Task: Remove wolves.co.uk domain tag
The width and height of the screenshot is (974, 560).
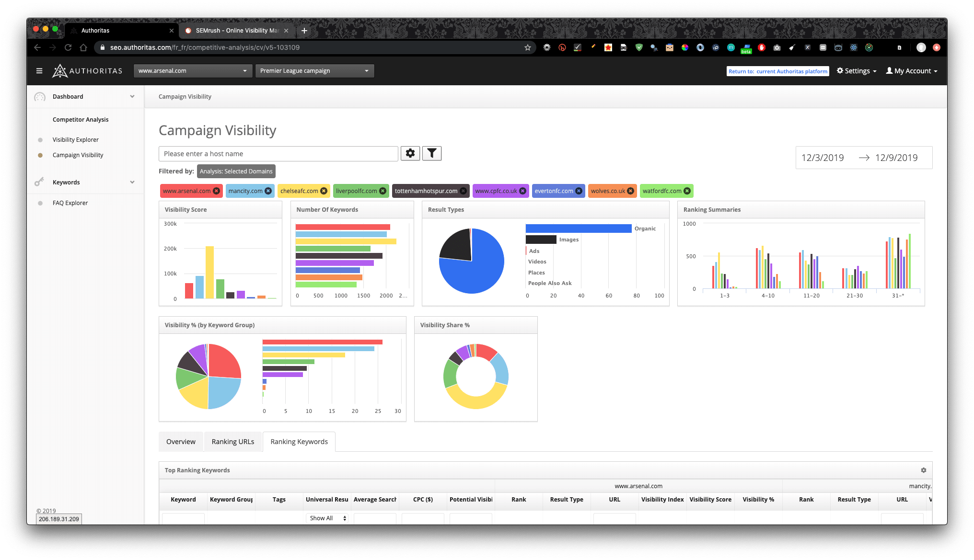Action: coord(631,191)
